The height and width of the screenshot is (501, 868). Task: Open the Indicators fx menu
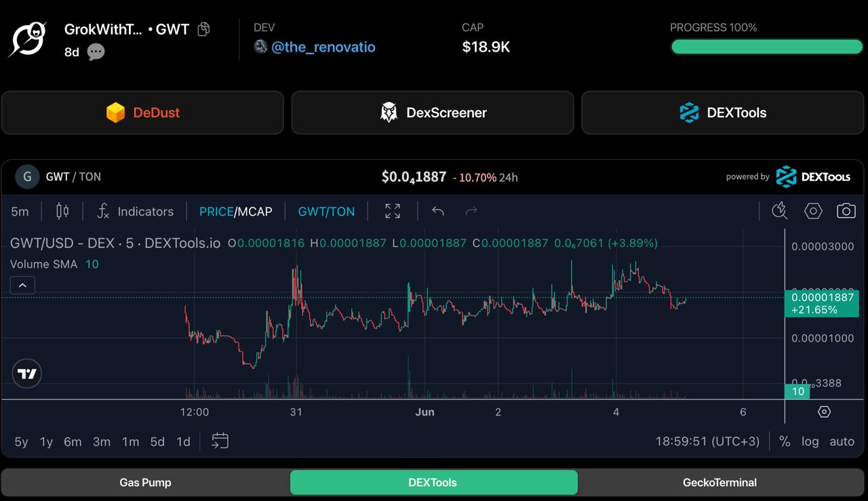[135, 212]
